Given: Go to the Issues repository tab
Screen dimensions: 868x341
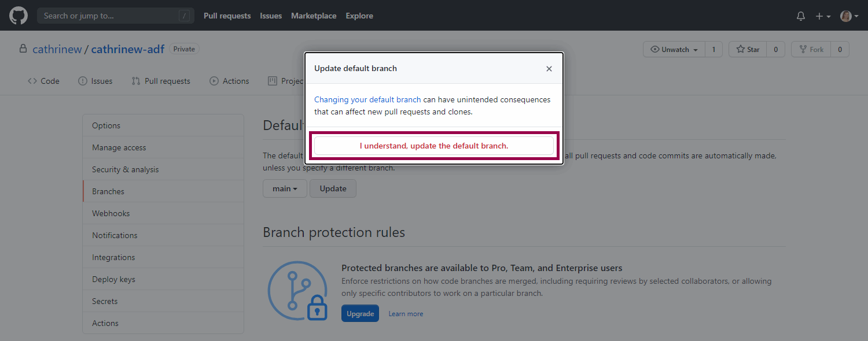Looking at the screenshot, I should pos(95,81).
